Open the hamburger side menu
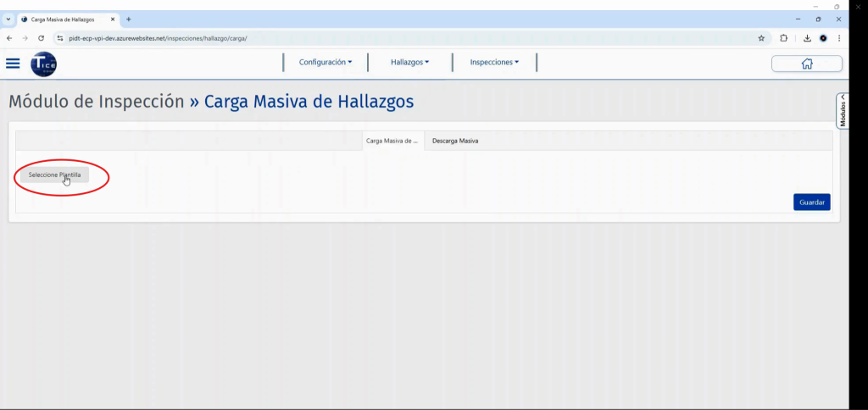The width and height of the screenshot is (868, 410). (x=13, y=63)
